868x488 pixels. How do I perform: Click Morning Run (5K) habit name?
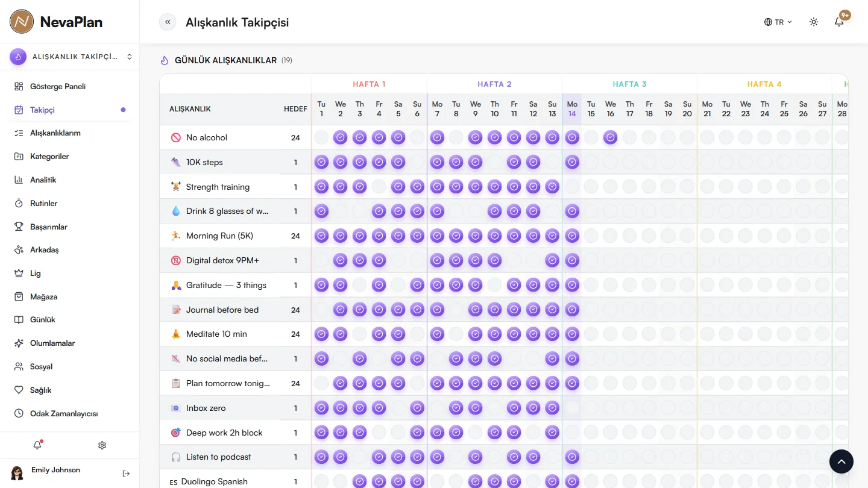pyautogui.click(x=219, y=236)
